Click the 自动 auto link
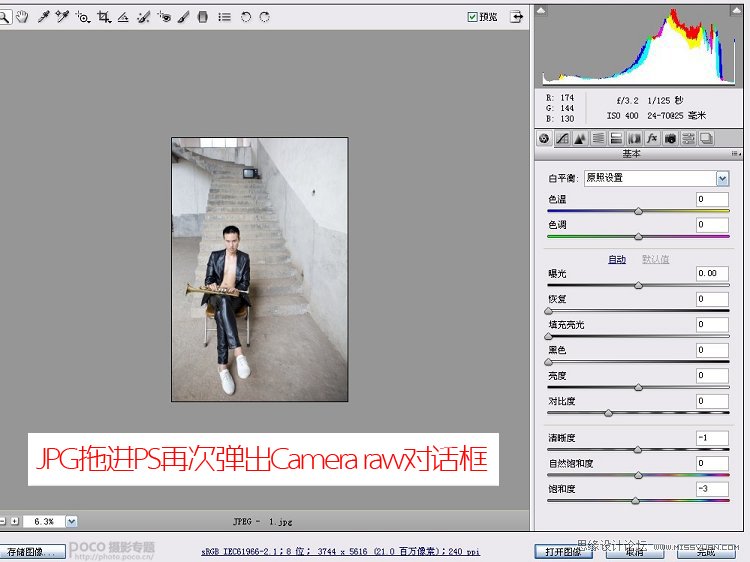Screen dimensions: 750x562 [x=617, y=259]
